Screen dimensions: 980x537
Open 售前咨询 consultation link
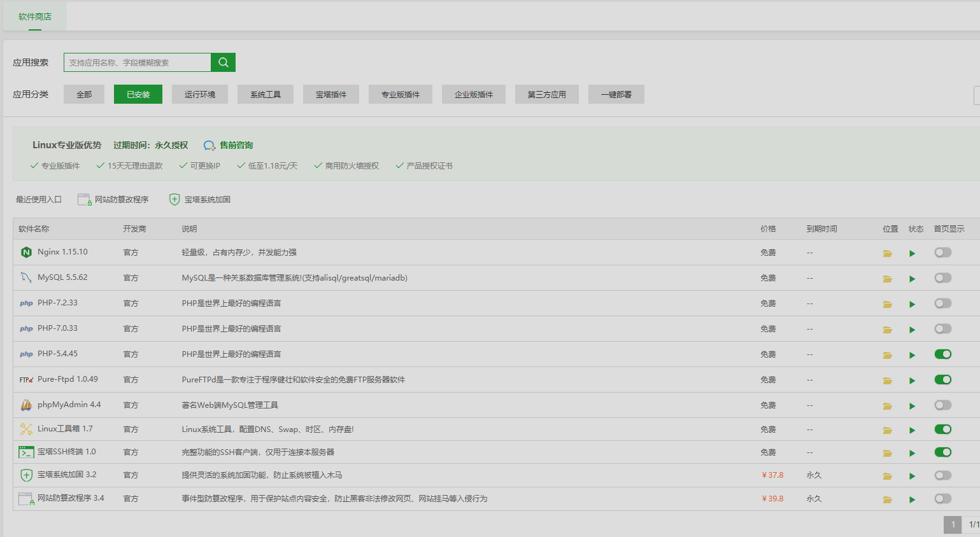coord(229,145)
